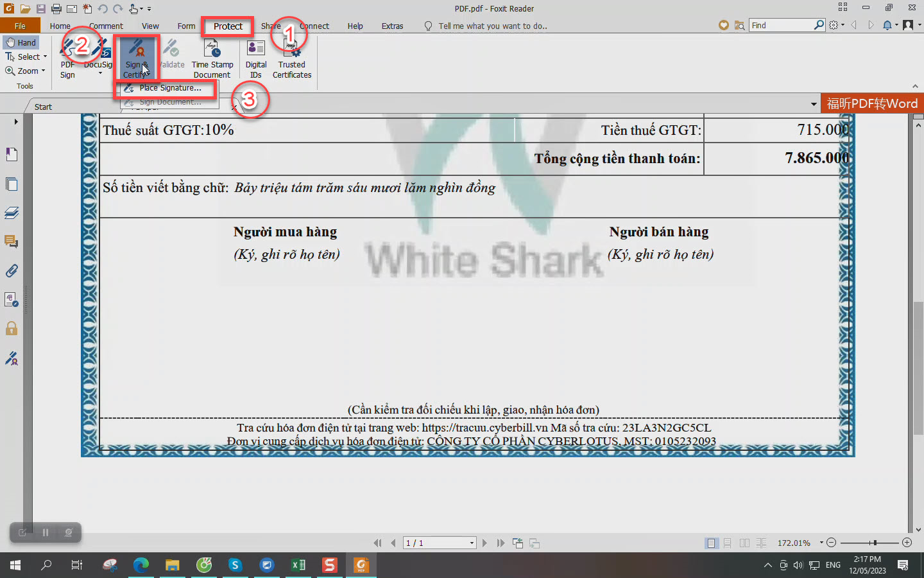Open the security lock side panel
Screen dimensions: 924x578
click(12, 329)
